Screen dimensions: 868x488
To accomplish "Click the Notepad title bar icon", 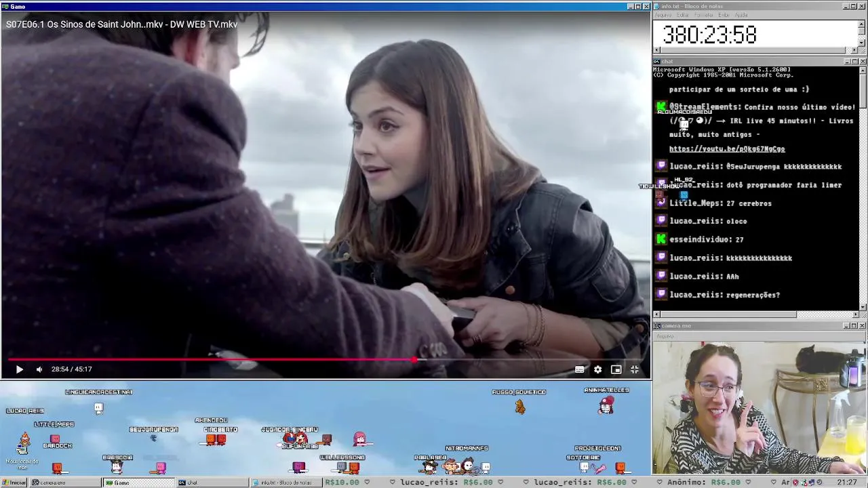I will (x=657, y=6).
